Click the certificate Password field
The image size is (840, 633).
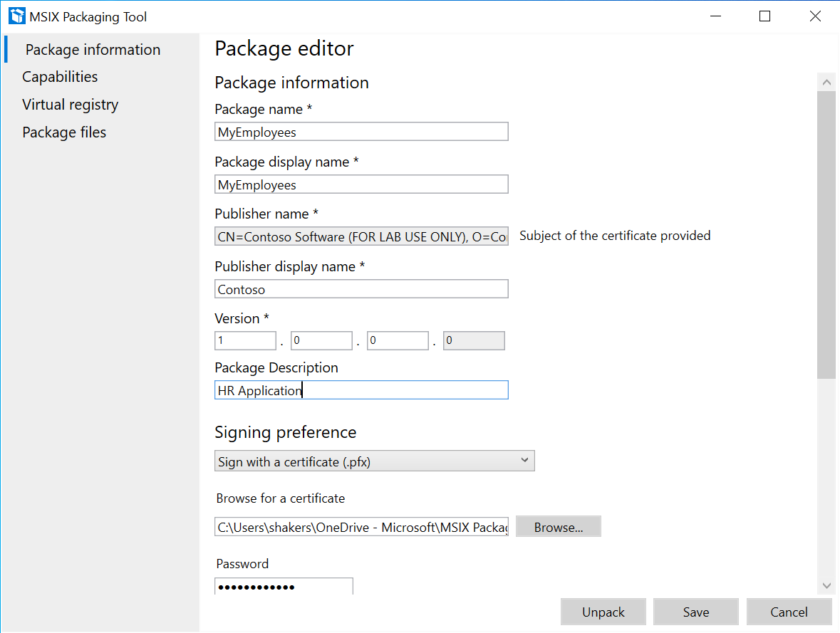coord(284,585)
